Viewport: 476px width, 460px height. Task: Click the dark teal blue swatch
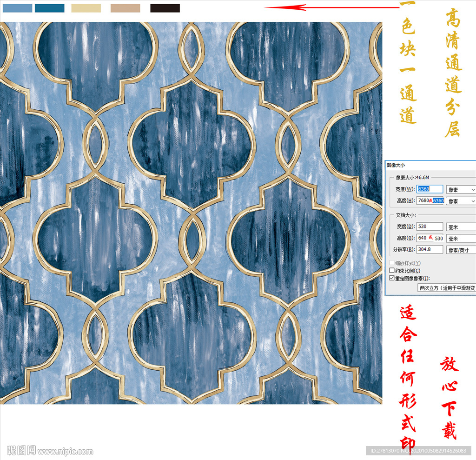(x=49, y=8)
